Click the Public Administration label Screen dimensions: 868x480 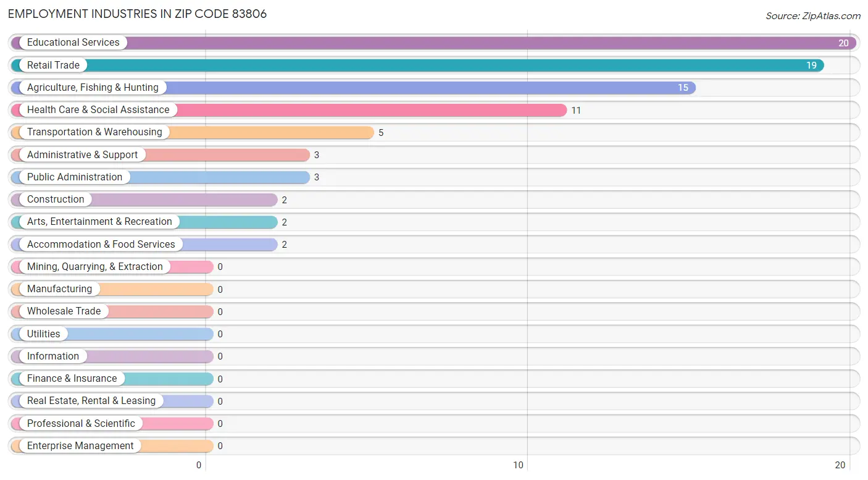(75, 177)
